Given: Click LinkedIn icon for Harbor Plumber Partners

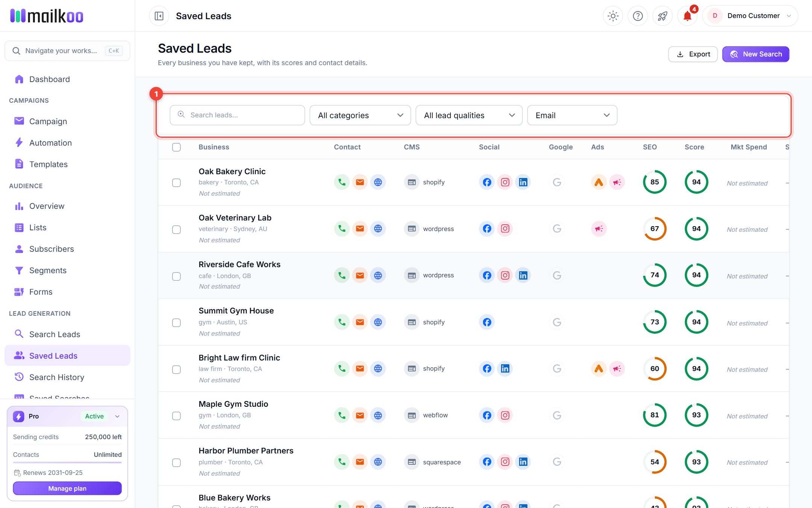Looking at the screenshot, I should click(x=523, y=462).
